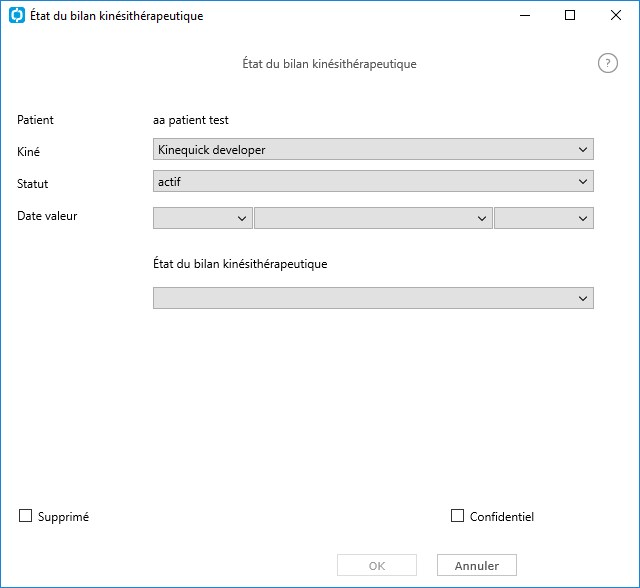This screenshot has height=588, width=640.
Task: Click the Date valeur field label
Action: [x=47, y=215]
